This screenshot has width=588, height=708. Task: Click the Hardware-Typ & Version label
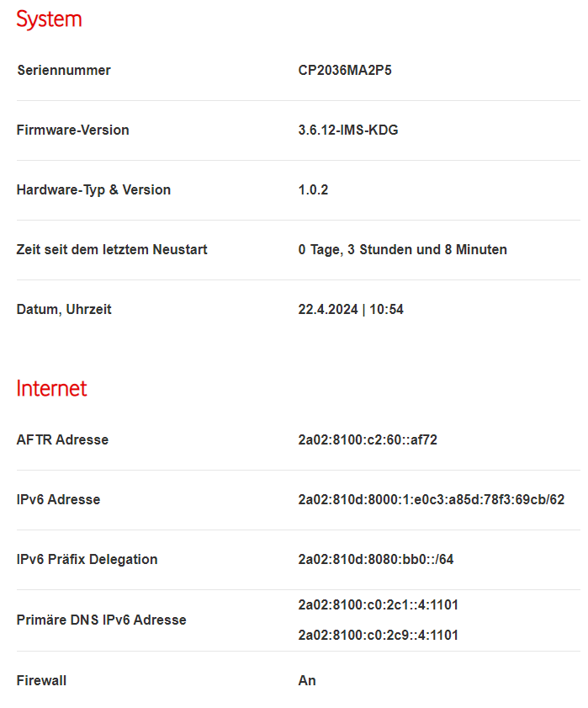point(93,189)
